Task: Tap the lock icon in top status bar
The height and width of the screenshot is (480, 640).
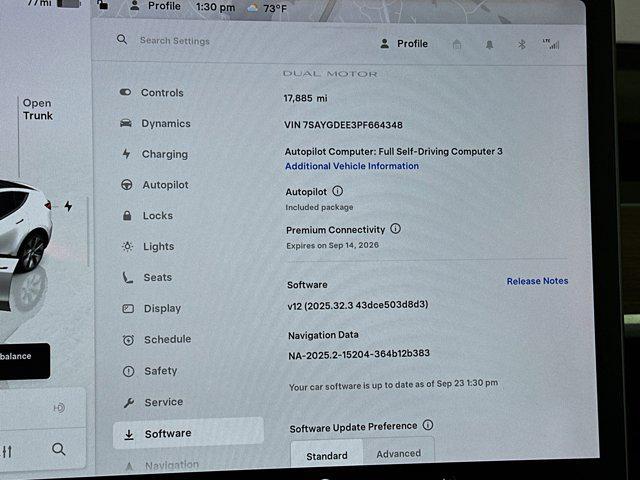Action: pyautogui.click(x=103, y=5)
